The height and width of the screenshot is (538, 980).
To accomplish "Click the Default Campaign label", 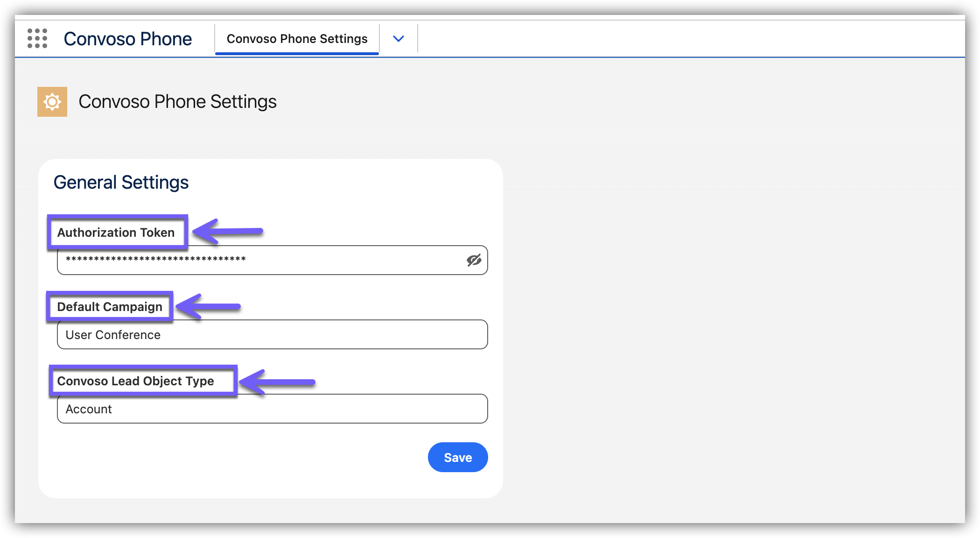I will click(110, 307).
